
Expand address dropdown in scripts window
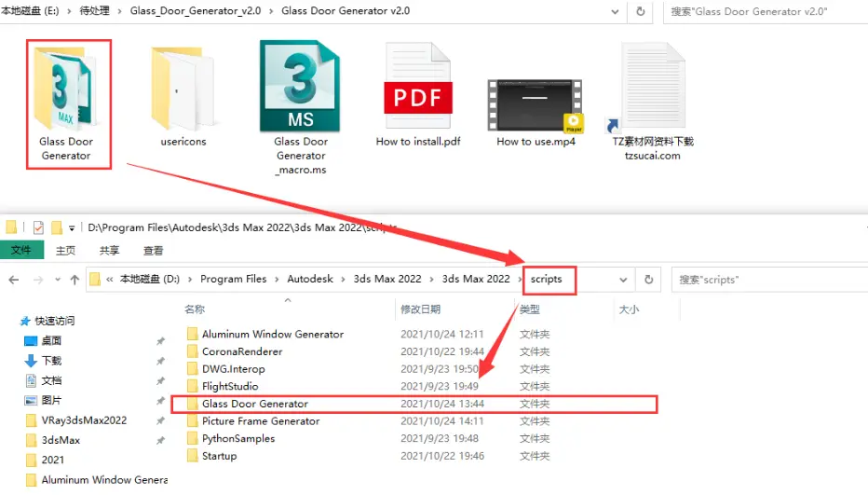point(623,280)
